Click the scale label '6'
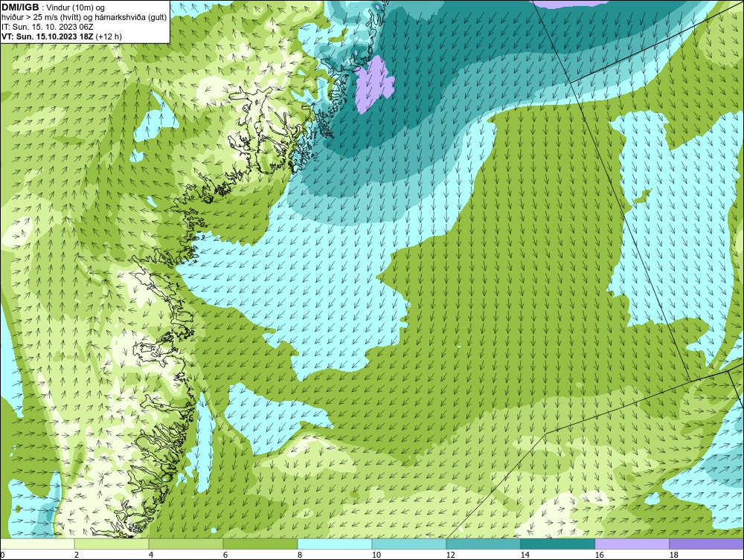This screenshot has width=744, height=560. pyautogui.click(x=225, y=555)
